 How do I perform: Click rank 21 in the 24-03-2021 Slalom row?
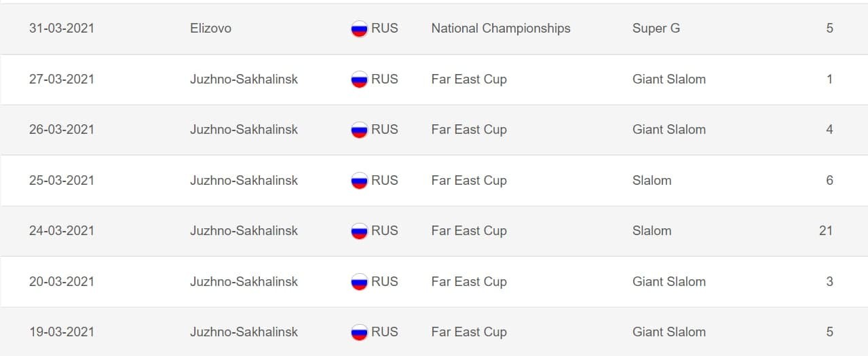point(825,231)
